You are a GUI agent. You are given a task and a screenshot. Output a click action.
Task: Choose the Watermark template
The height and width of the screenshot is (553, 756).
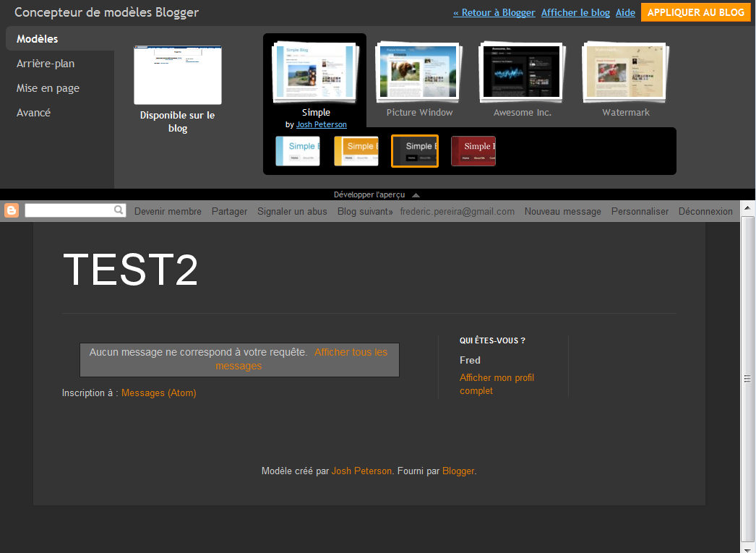point(625,72)
